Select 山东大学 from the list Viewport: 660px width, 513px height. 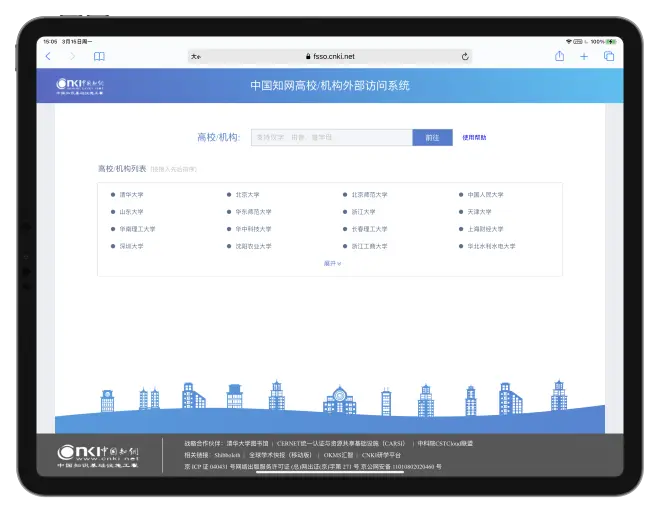pos(131,212)
